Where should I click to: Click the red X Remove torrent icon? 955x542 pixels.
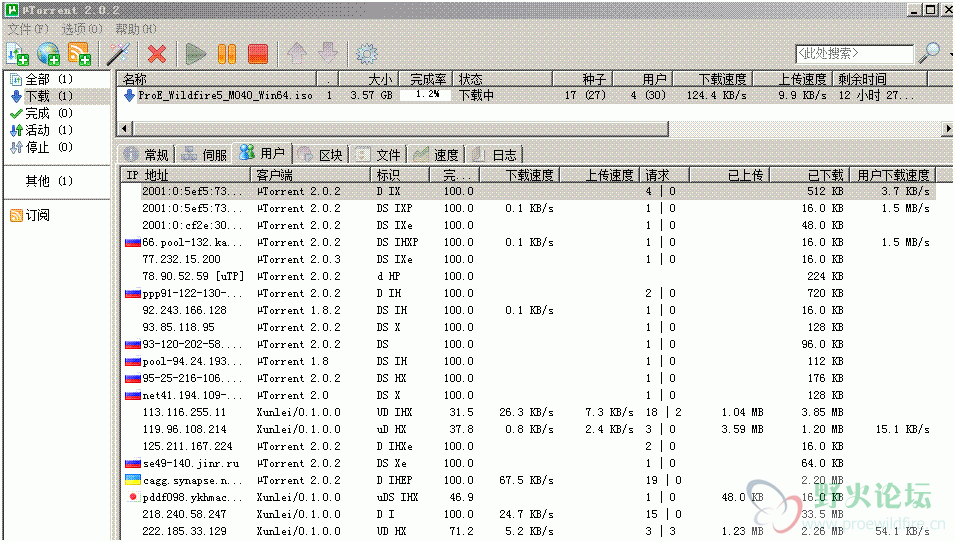[x=157, y=54]
